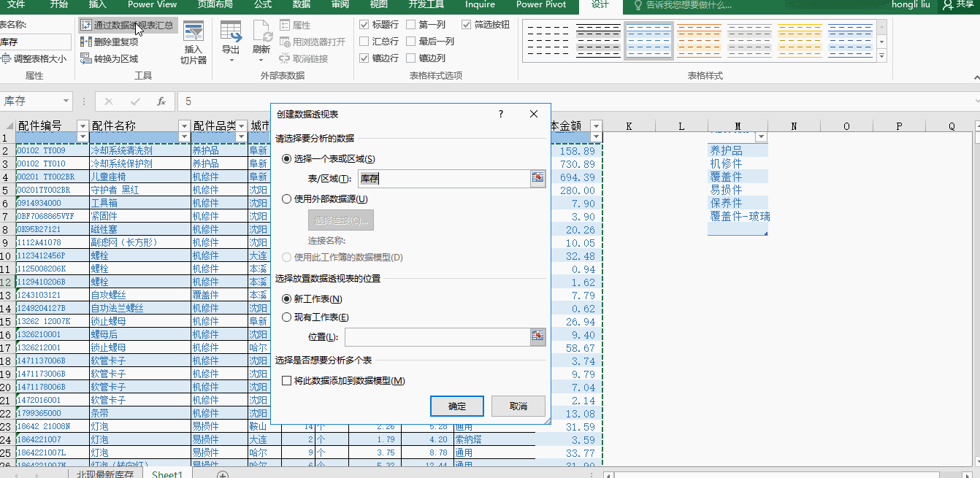Switch to the 开始 ribbon tab
This screenshot has width=980, height=478.
[59, 5]
